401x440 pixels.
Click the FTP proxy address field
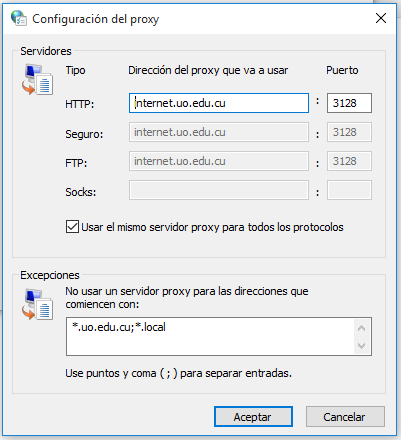(x=219, y=161)
